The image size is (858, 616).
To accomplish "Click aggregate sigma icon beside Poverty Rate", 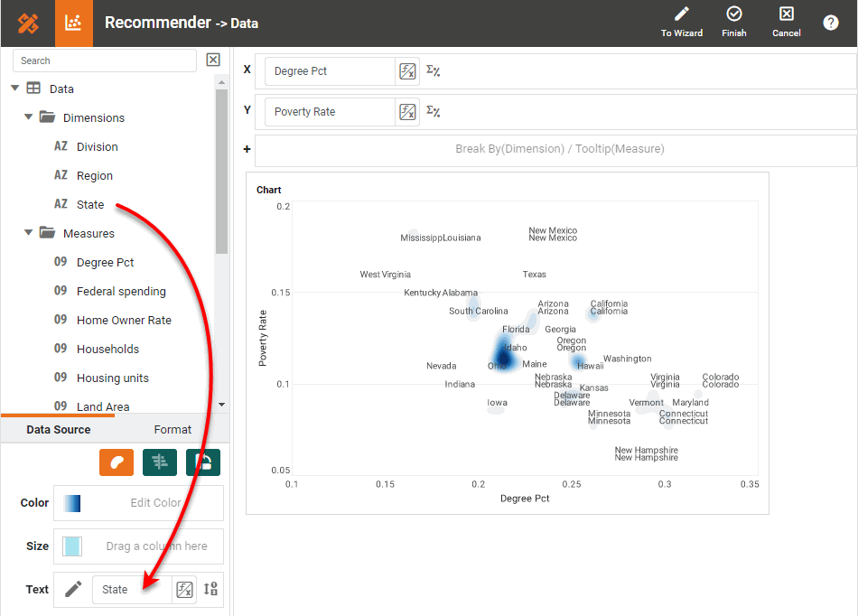I will pyautogui.click(x=434, y=112).
